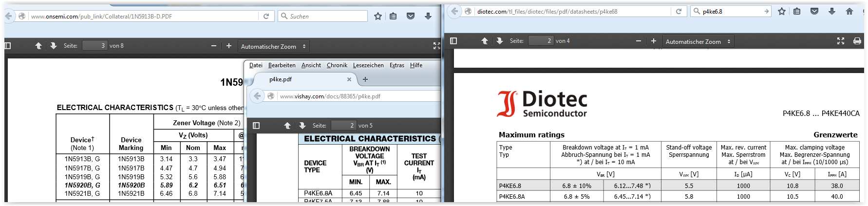Go to previous page in Vishay PDF
The height and width of the screenshot is (206, 868).
pyautogui.click(x=287, y=126)
